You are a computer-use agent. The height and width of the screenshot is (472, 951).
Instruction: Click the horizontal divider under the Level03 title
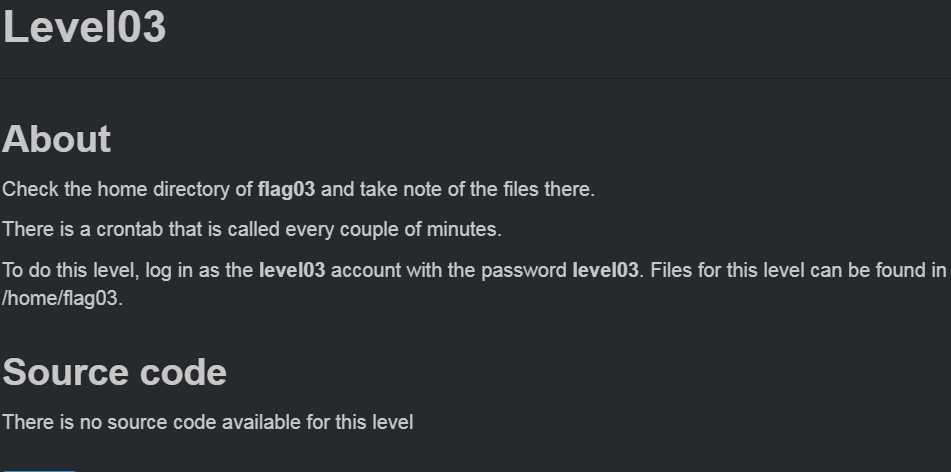[476, 76]
